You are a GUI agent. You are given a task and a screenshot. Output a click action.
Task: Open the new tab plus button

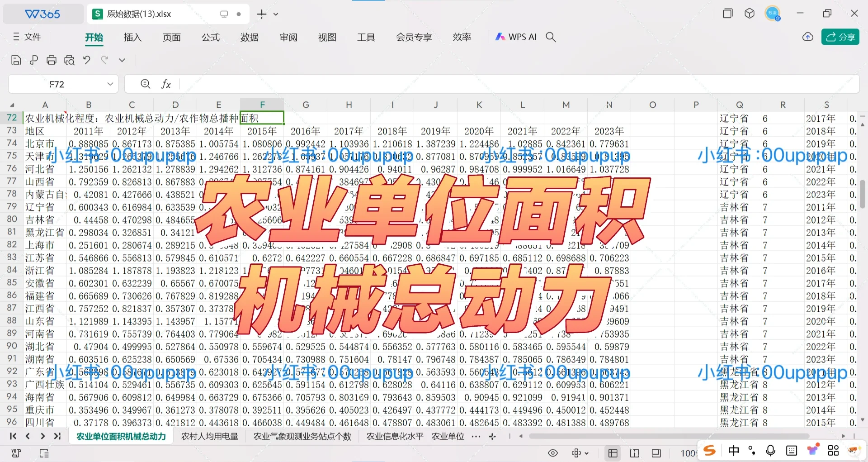[261, 14]
